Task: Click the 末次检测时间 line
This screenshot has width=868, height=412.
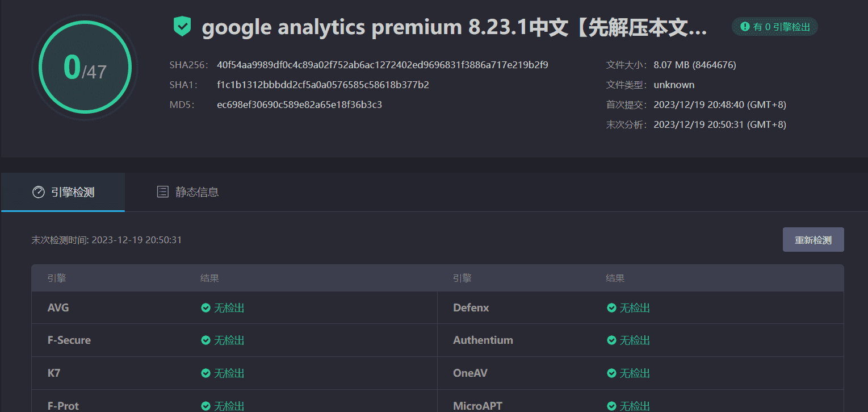Action: click(x=107, y=240)
